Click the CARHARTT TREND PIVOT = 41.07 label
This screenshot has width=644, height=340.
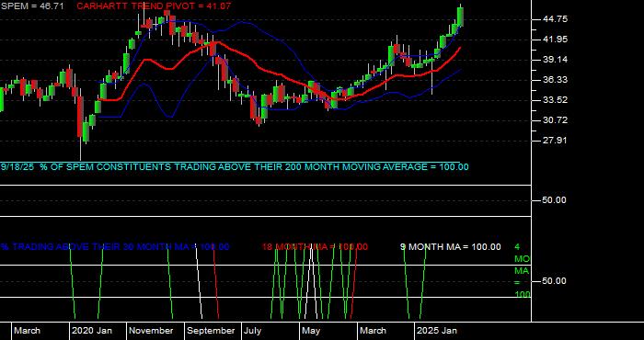coord(154,6)
